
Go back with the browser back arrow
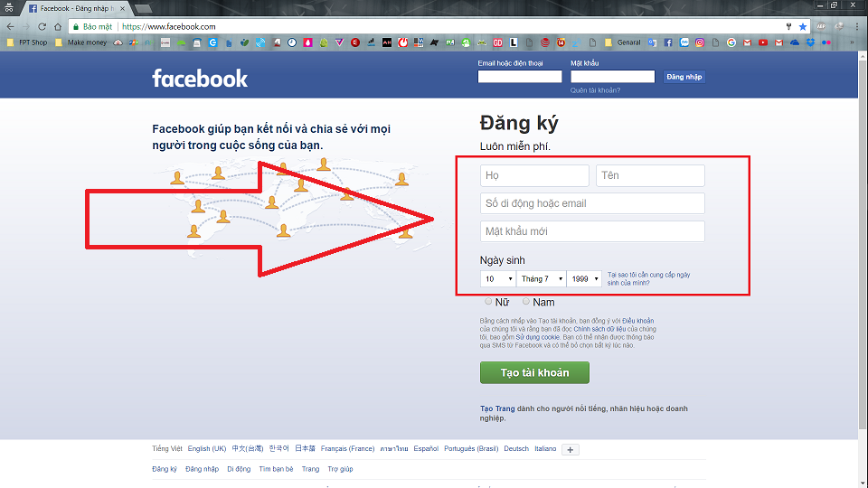pos(10,26)
